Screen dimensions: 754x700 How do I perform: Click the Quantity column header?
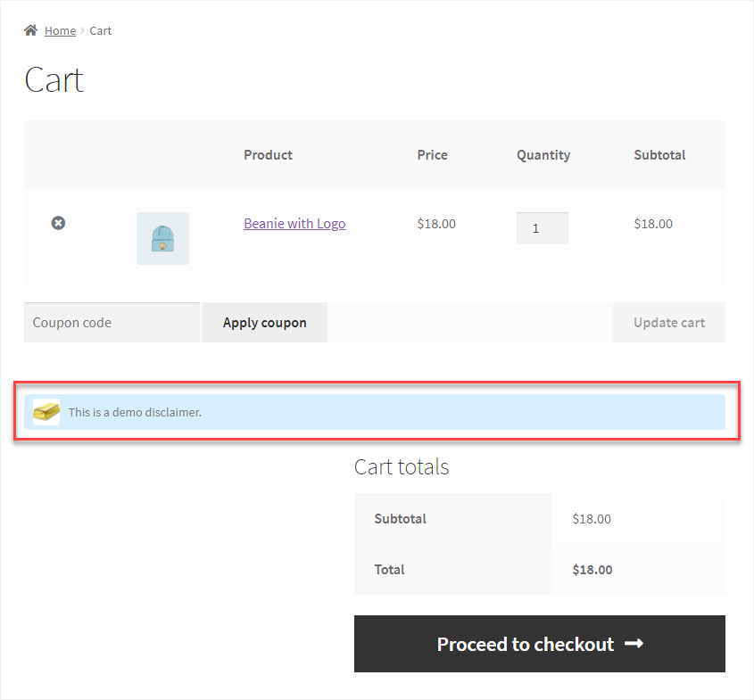point(543,155)
